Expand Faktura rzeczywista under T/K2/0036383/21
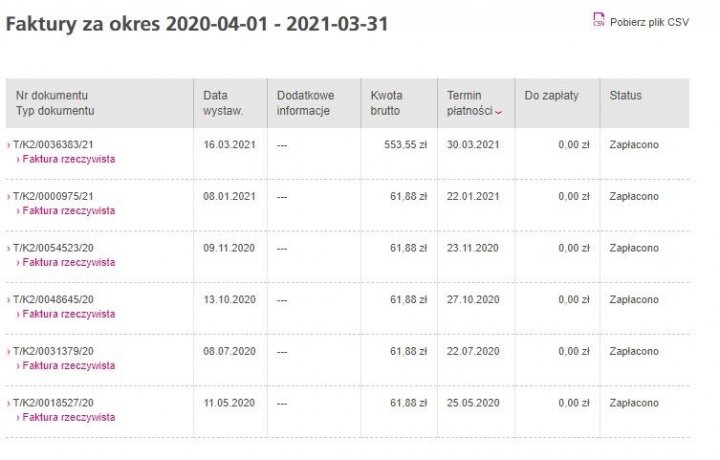Image resolution: width=720 pixels, height=460 pixels. coord(68,159)
